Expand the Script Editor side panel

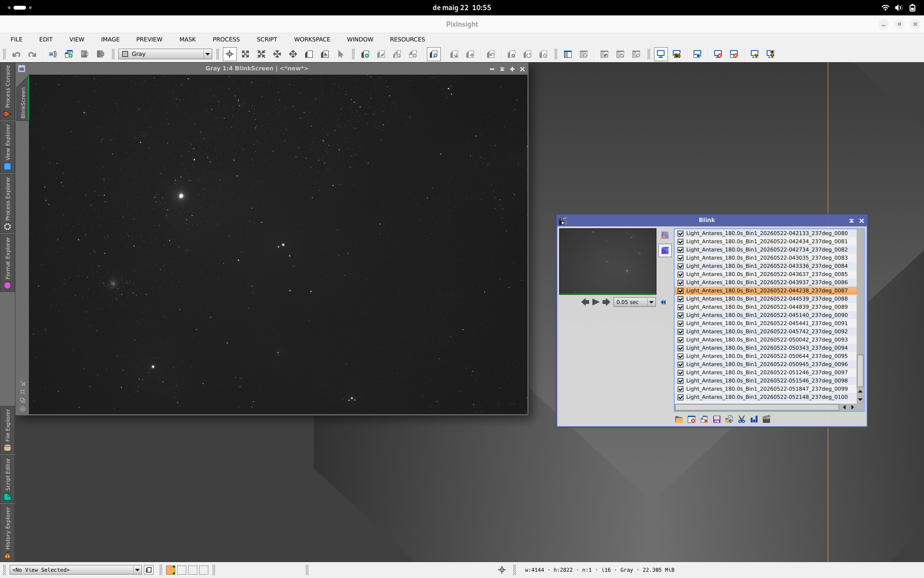click(7, 479)
